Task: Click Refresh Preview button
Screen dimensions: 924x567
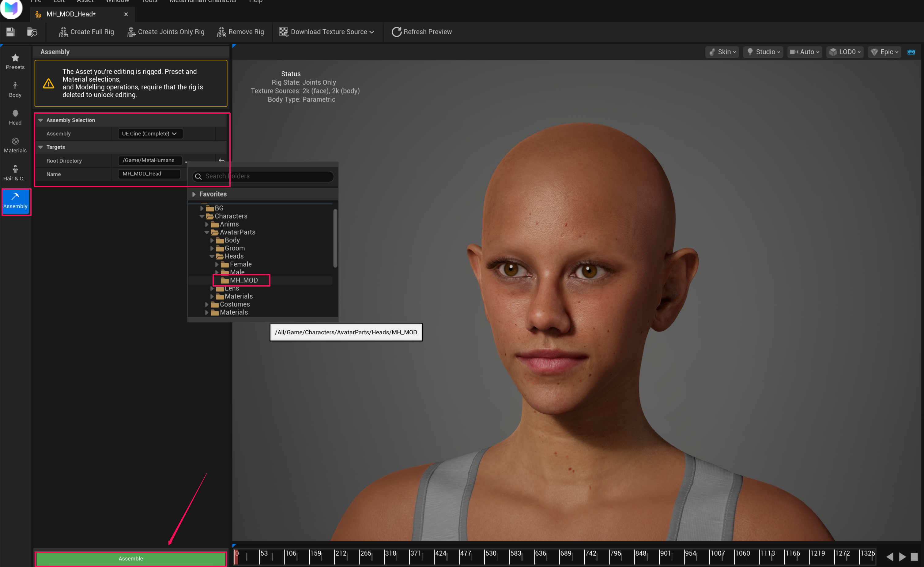Action: point(422,32)
